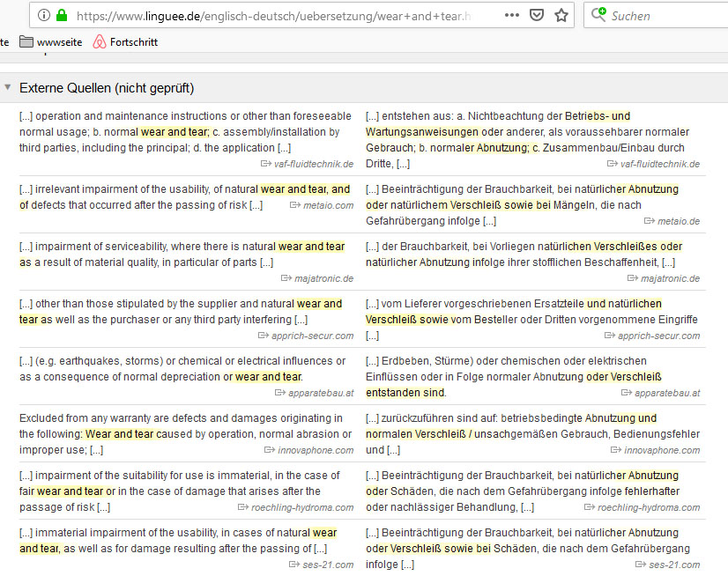Open English source link roechling-hydroma.com

tap(302, 507)
